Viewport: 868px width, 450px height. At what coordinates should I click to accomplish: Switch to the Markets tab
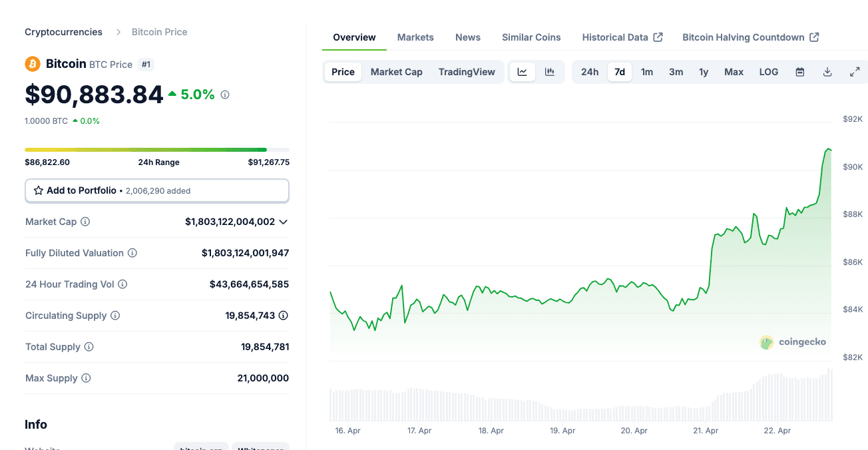(415, 37)
